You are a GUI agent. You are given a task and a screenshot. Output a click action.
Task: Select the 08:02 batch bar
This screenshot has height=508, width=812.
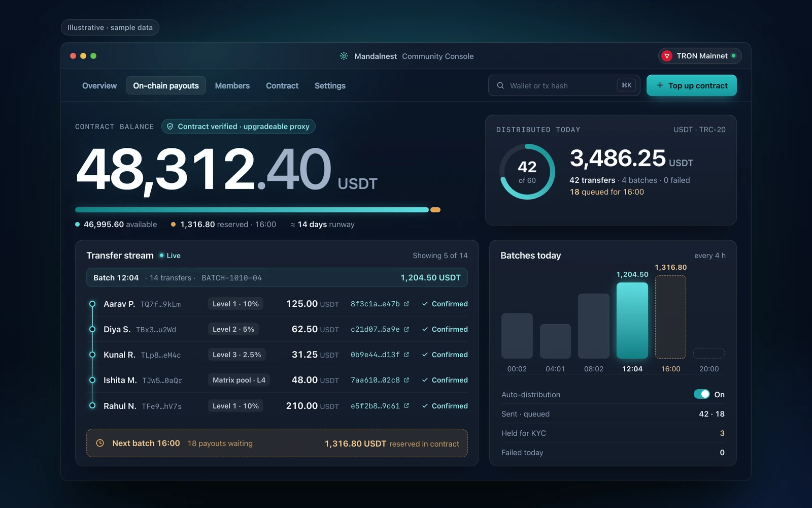click(x=594, y=326)
